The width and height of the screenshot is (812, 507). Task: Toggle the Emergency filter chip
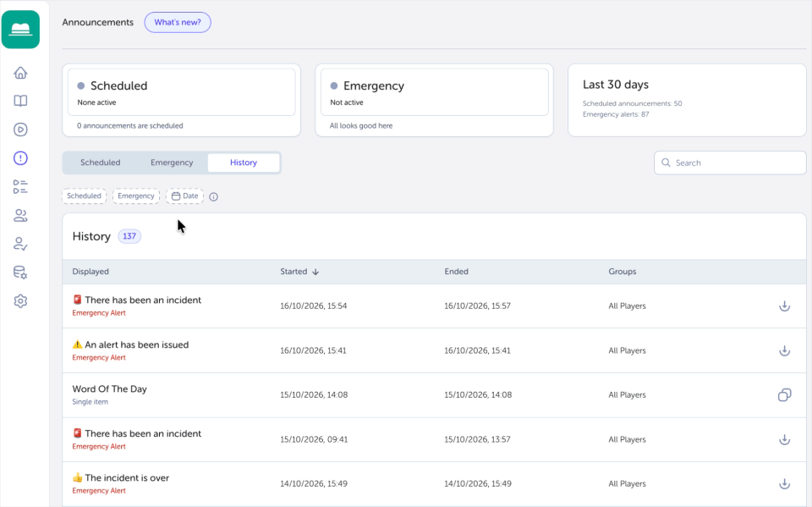[135, 196]
